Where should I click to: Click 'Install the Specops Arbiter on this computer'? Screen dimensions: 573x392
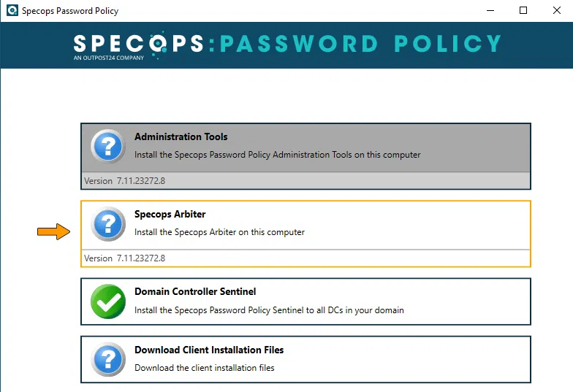(x=219, y=232)
